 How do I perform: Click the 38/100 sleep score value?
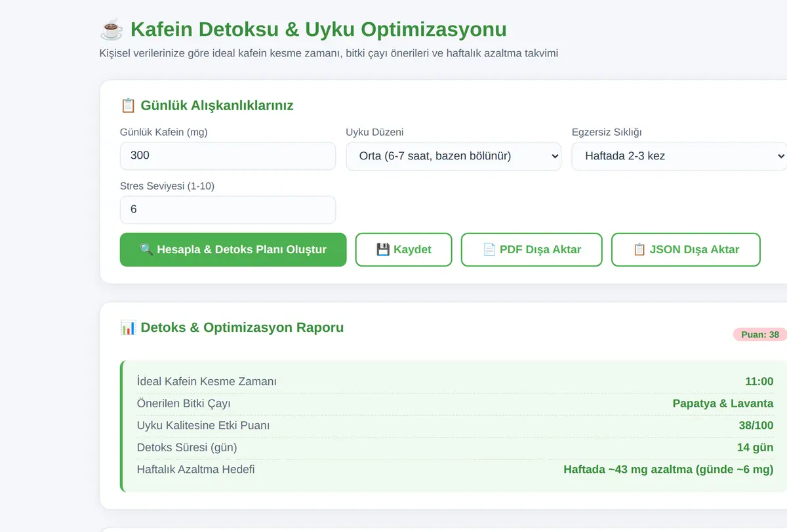coord(756,426)
